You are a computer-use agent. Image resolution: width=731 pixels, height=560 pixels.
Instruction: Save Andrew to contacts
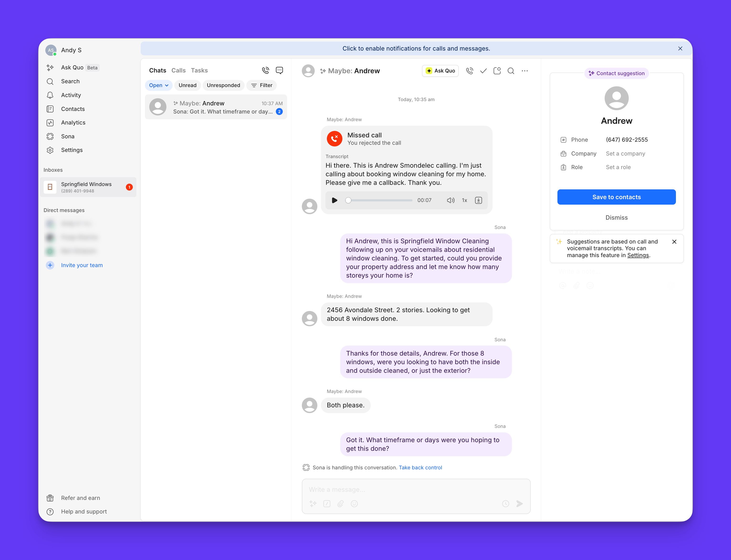[616, 197]
